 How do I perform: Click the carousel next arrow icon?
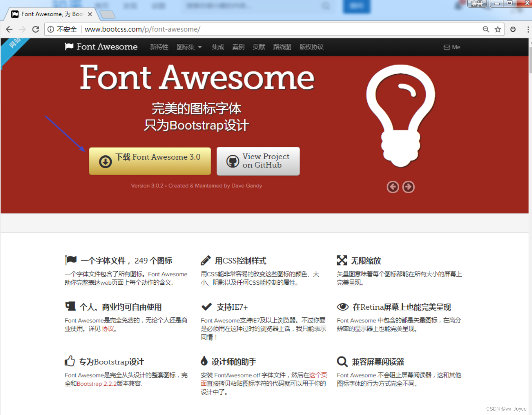tap(409, 187)
